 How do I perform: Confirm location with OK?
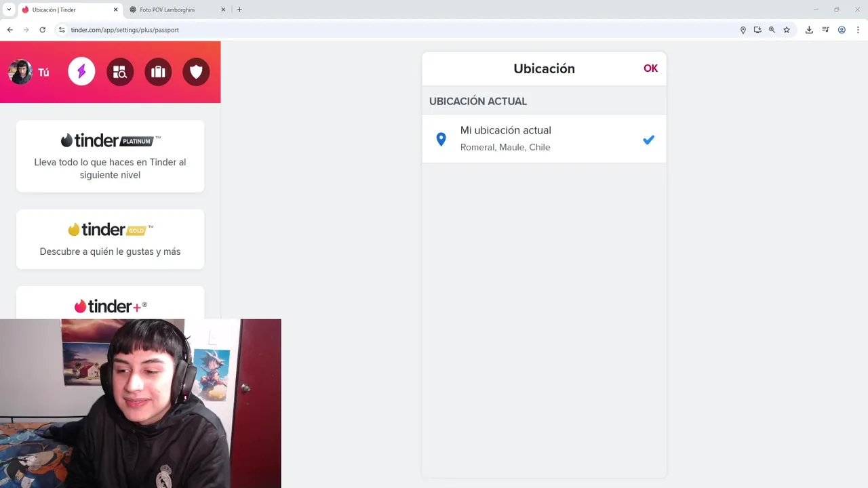click(x=650, y=68)
